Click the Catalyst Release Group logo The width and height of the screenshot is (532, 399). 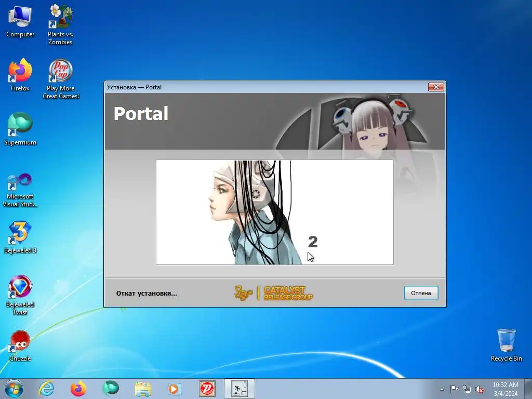[273, 293]
